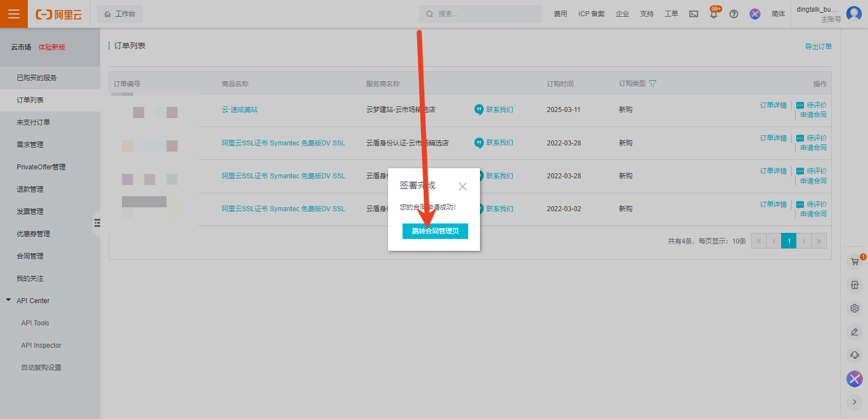Go to next page in pagination
The width and height of the screenshot is (868, 419).
[804, 241]
